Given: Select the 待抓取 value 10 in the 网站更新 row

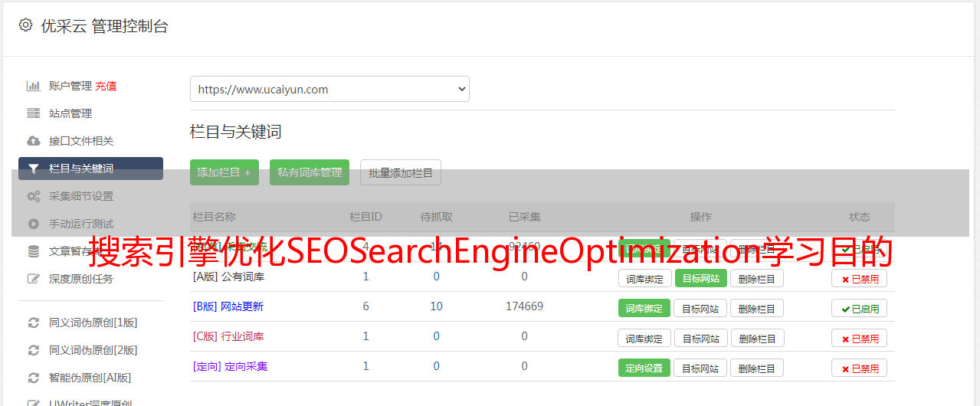Looking at the screenshot, I should coord(437,306).
